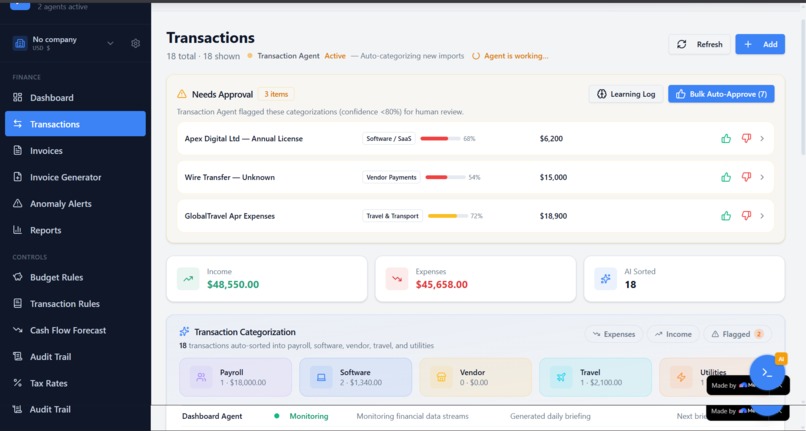The width and height of the screenshot is (806, 431).
Task: Click the 68% confidence bar
Action: click(440, 138)
